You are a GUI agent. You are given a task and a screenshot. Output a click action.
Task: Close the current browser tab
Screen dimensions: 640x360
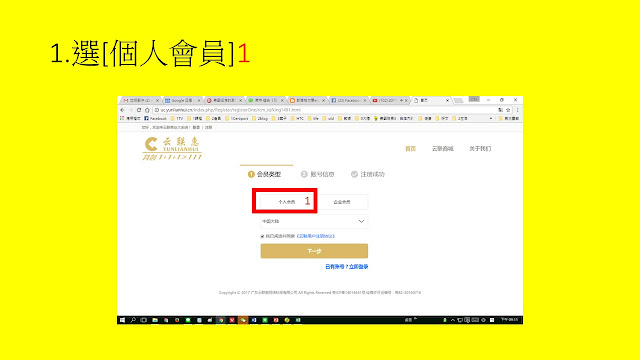[447, 100]
